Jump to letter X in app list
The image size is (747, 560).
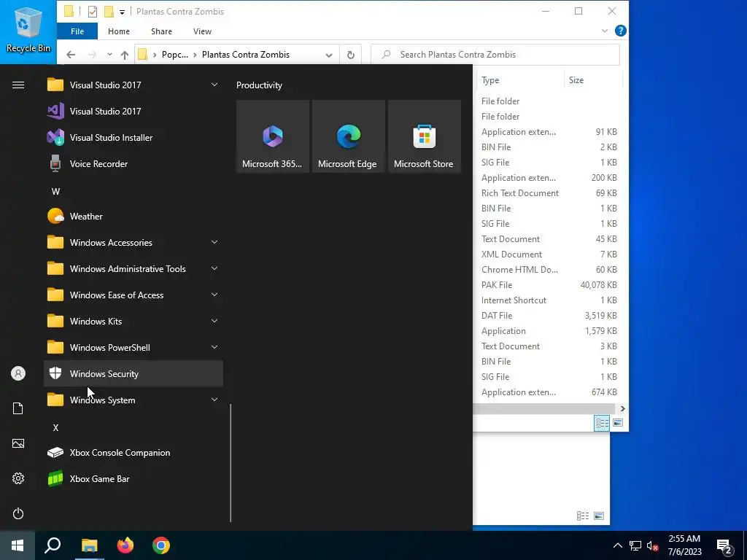point(55,427)
